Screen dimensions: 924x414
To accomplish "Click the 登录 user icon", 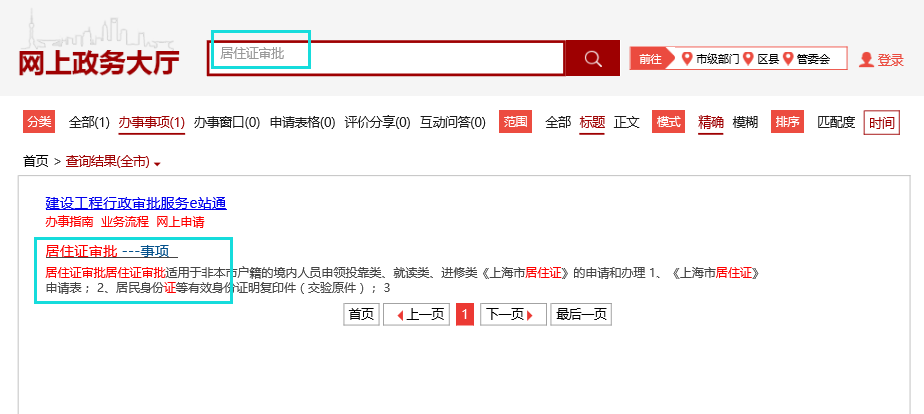I will click(x=866, y=60).
